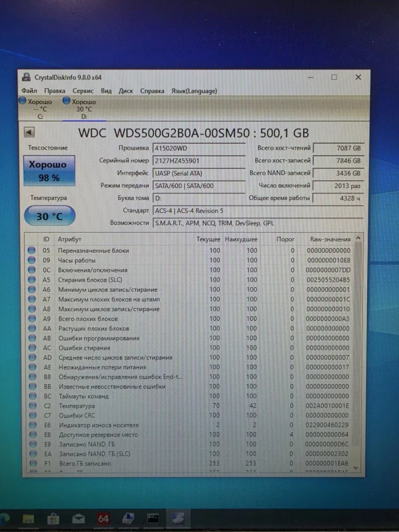The width and height of the screenshot is (399, 532).
Task: Click status orb for attribute B8
Action: [32, 376]
